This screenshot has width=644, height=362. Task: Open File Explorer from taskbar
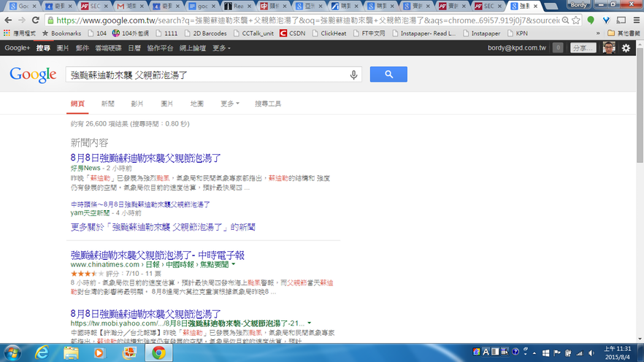[x=71, y=353]
